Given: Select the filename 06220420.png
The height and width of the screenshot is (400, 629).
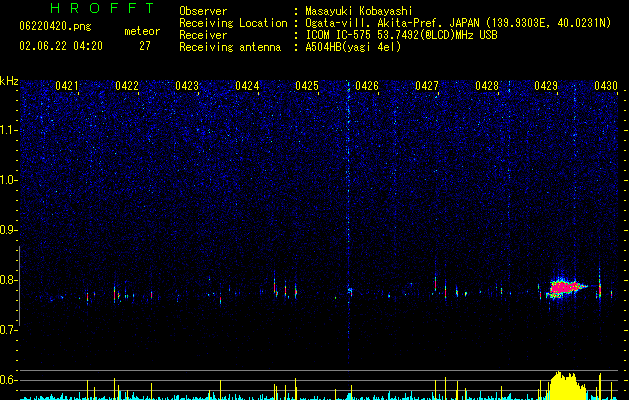Looking at the screenshot, I should click(x=55, y=26).
